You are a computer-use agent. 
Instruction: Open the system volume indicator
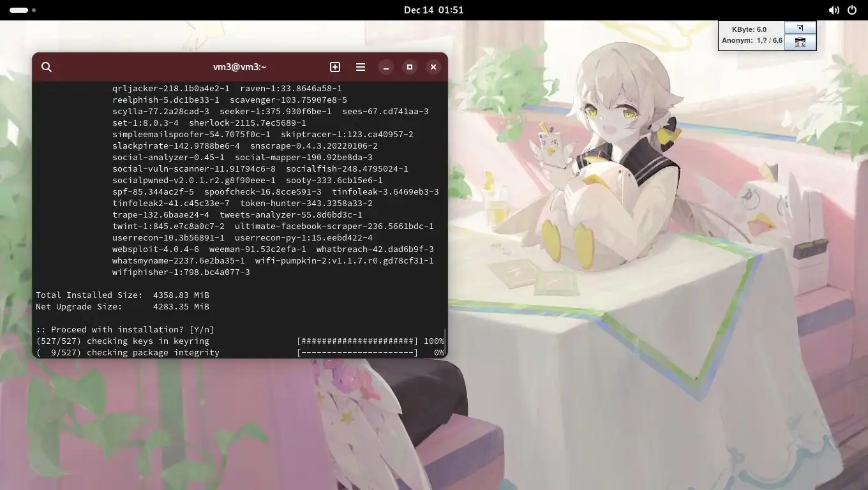tap(834, 10)
